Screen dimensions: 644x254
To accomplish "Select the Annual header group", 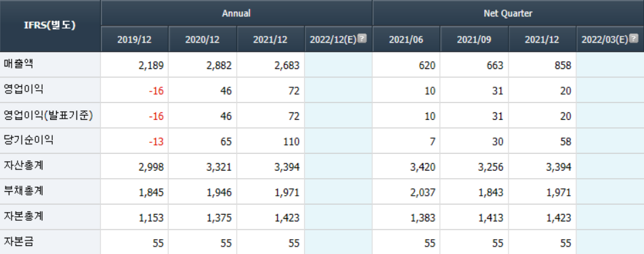I will (236, 13).
